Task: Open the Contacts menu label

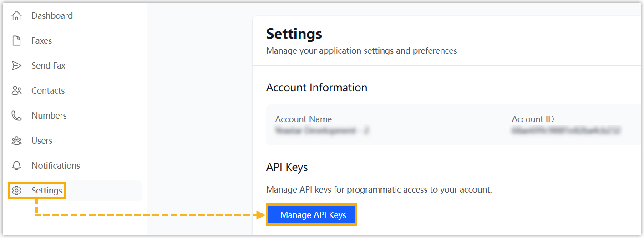Action: 48,91
